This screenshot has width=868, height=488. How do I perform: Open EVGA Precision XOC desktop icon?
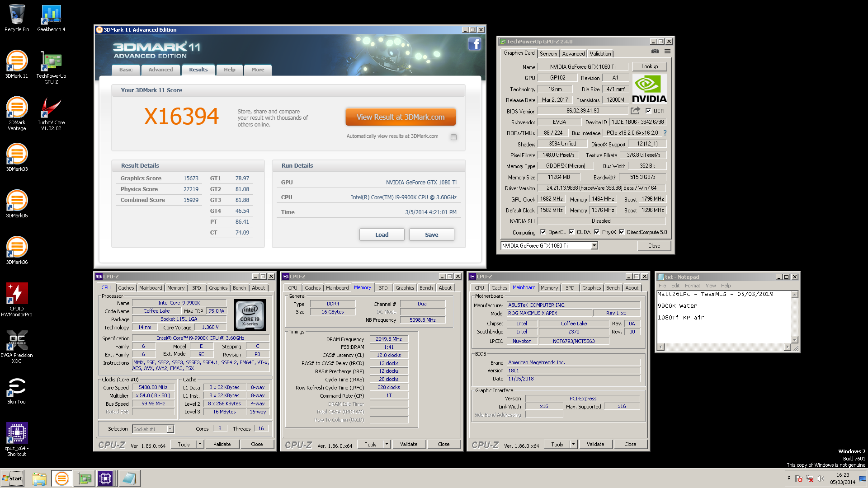click(17, 346)
